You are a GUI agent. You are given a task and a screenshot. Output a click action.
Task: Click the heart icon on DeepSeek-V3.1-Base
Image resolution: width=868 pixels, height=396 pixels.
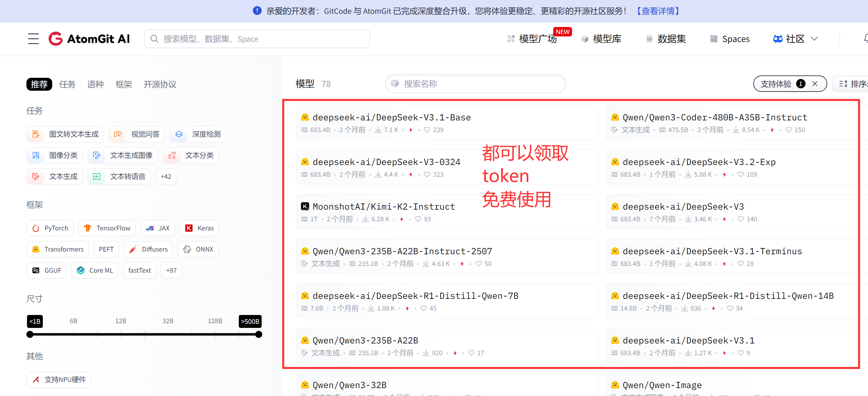point(427,130)
